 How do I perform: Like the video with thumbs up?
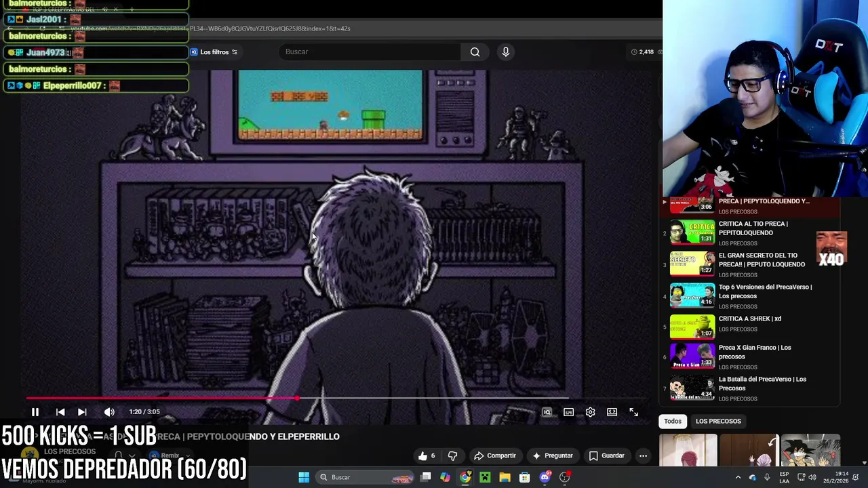(x=427, y=455)
